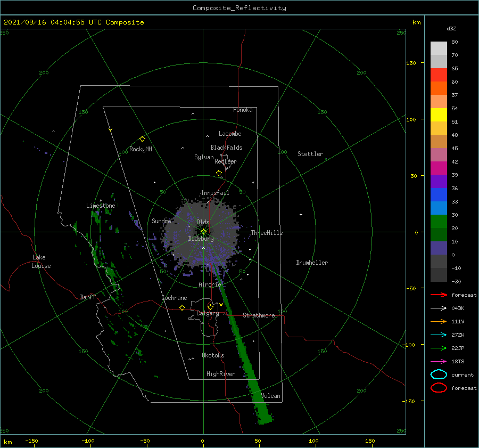The height and width of the screenshot is (448, 479).
Task: Click the Stettler map label
Action: 310,154
